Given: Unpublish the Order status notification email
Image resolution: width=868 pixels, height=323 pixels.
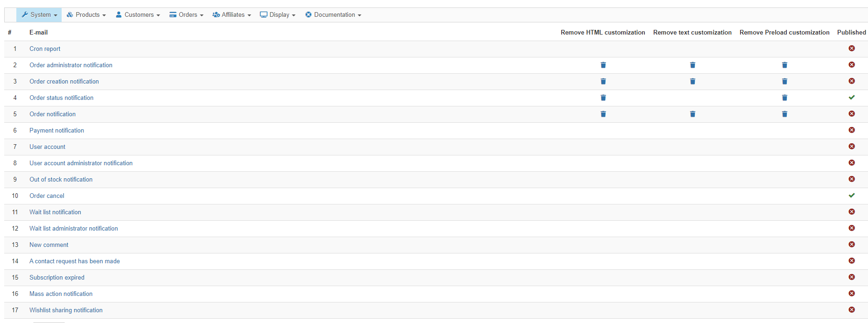Looking at the screenshot, I should [x=851, y=98].
